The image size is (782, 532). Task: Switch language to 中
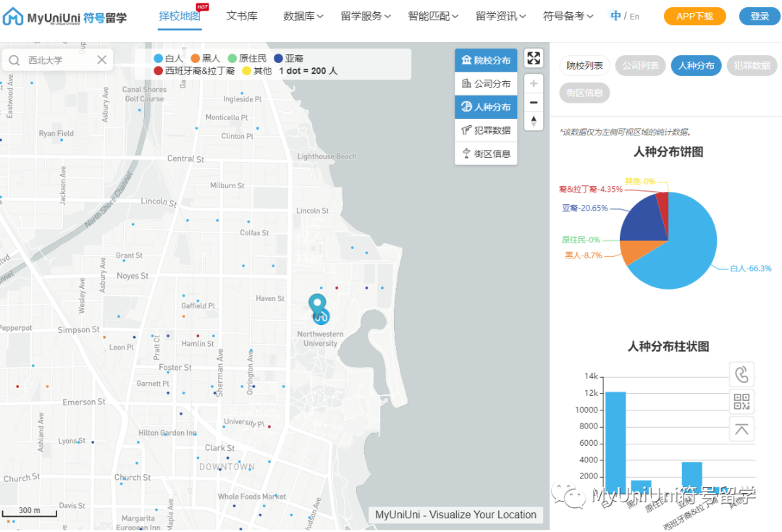click(x=615, y=16)
